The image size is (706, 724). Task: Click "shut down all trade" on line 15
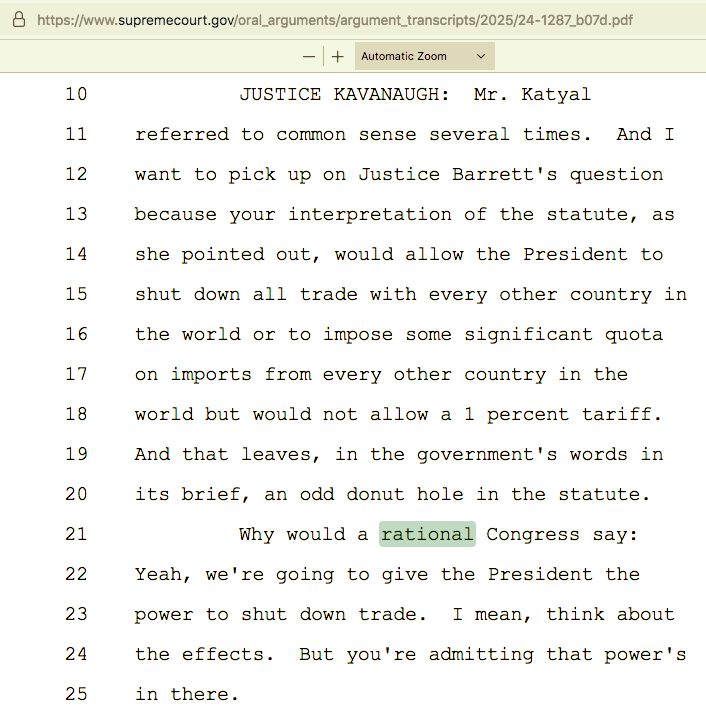[246, 295]
